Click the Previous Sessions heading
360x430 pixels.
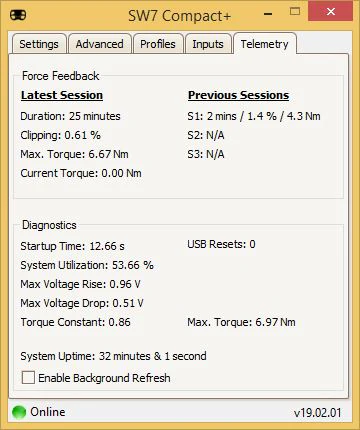tap(238, 95)
